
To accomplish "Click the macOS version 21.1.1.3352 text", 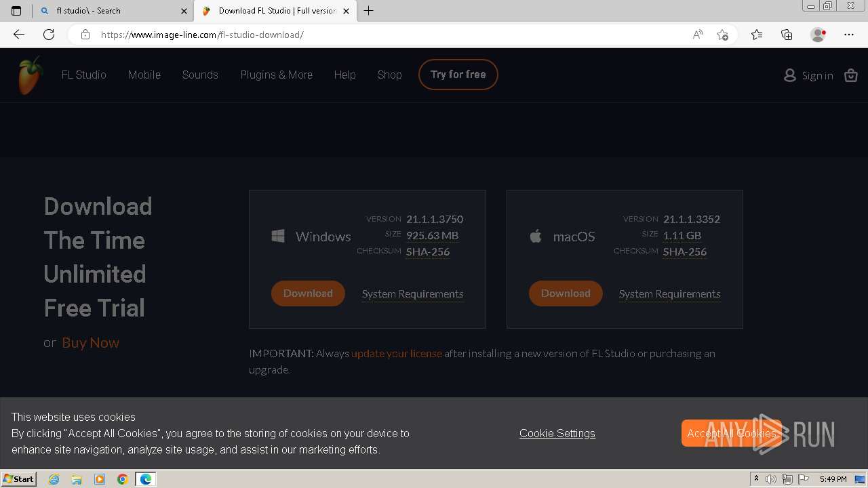I will tap(692, 219).
